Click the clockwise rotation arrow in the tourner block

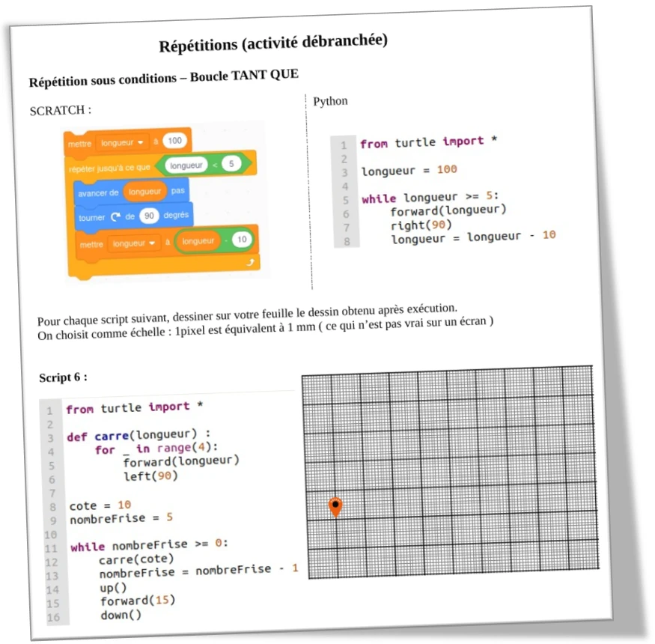pos(115,217)
